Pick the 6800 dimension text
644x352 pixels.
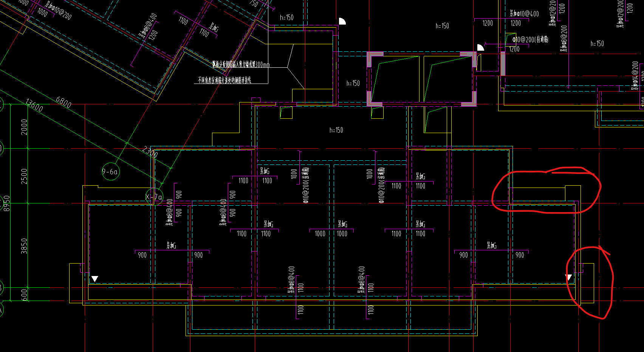coord(63,102)
